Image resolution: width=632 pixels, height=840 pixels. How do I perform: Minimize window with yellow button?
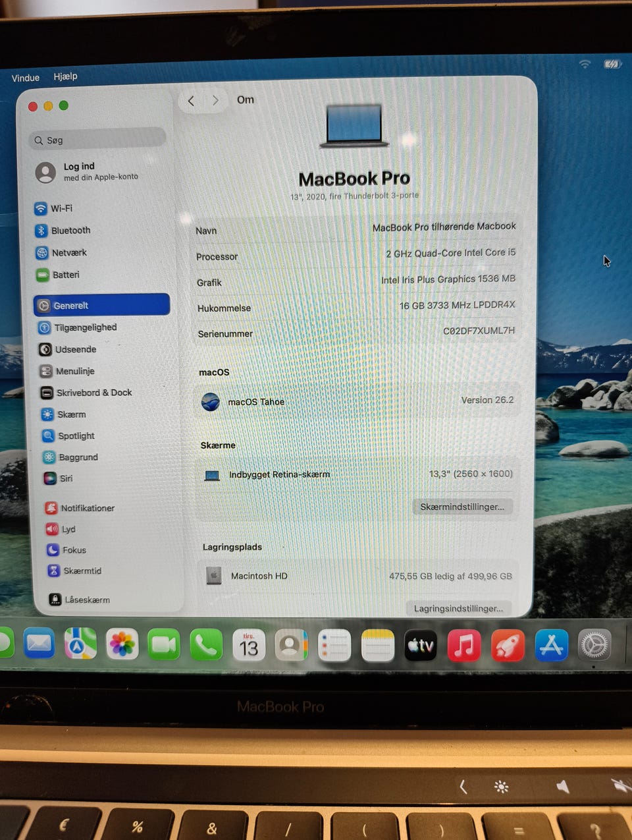[48, 106]
